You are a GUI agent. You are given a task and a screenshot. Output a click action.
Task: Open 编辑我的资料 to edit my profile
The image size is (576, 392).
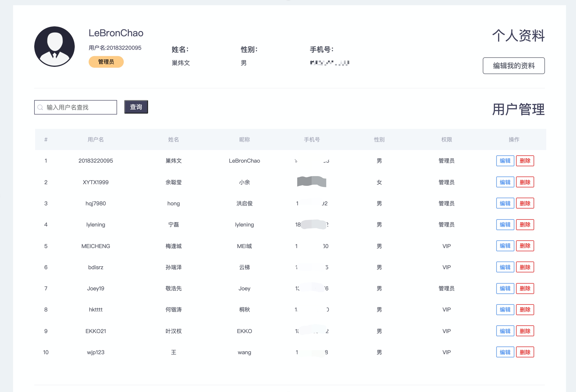pos(513,66)
